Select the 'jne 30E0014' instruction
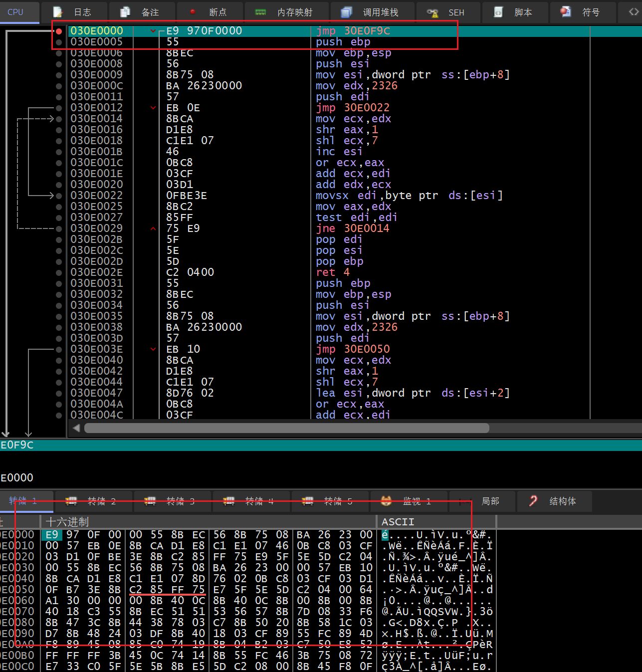Viewport: 642px width, 672px height. [353, 228]
